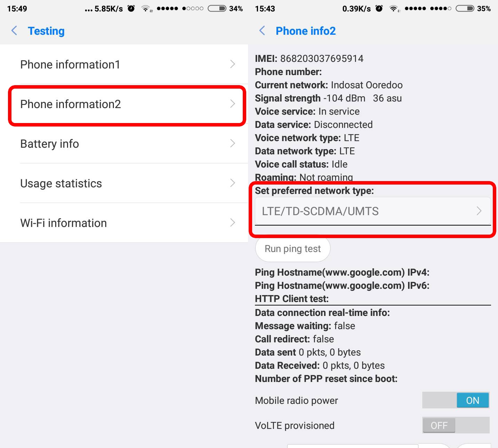The height and width of the screenshot is (448, 498).
Task: Tap the Phone info2 header title
Action: pyautogui.click(x=306, y=31)
